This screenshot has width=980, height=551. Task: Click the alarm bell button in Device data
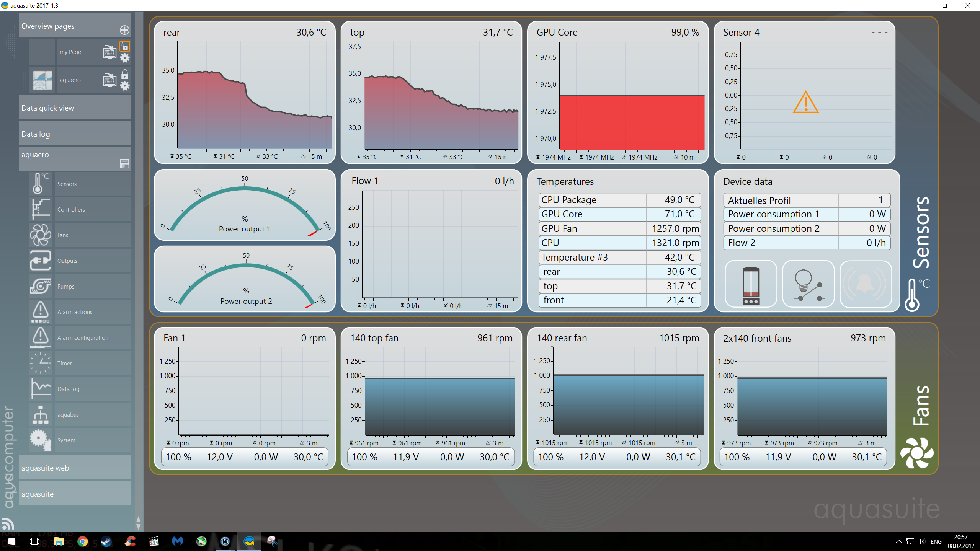866,284
